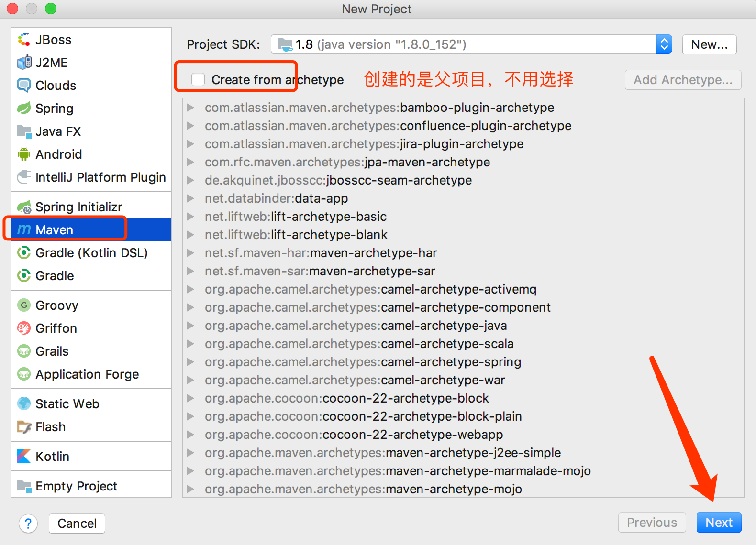The width and height of the screenshot is (756, 545).
Task: Expand the maven-archetype-sar entry
Action: (190, 271)
